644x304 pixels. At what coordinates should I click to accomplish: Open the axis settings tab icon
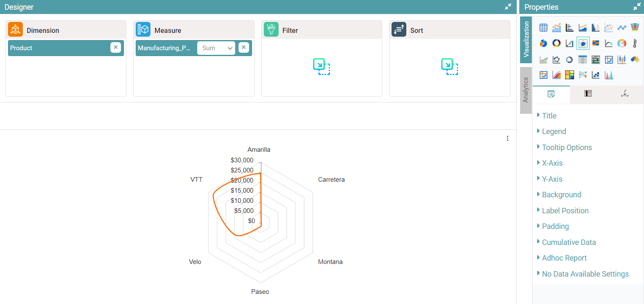coord(625,94)
